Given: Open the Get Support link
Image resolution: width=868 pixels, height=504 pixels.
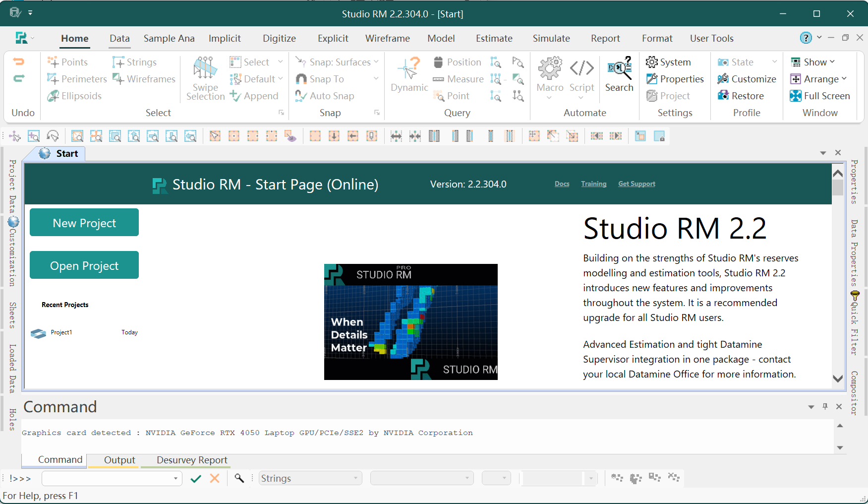Looking at the screenshot, I should tap(637, 184).
